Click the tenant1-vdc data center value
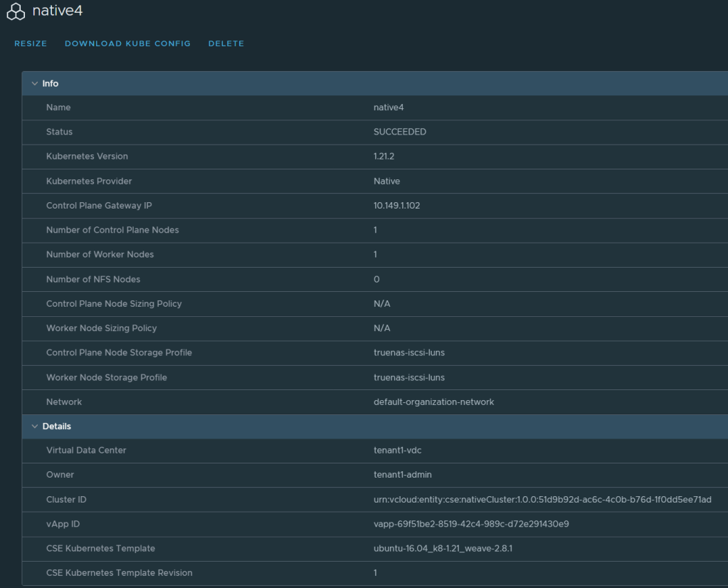728x588 pixels. (x=398, y=450)
